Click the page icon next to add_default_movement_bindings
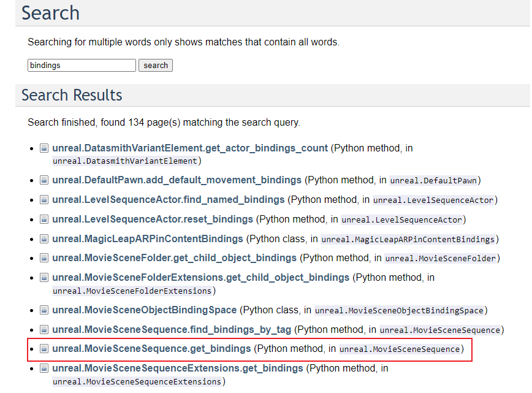 pyautogui.click(x=44, y=180)
